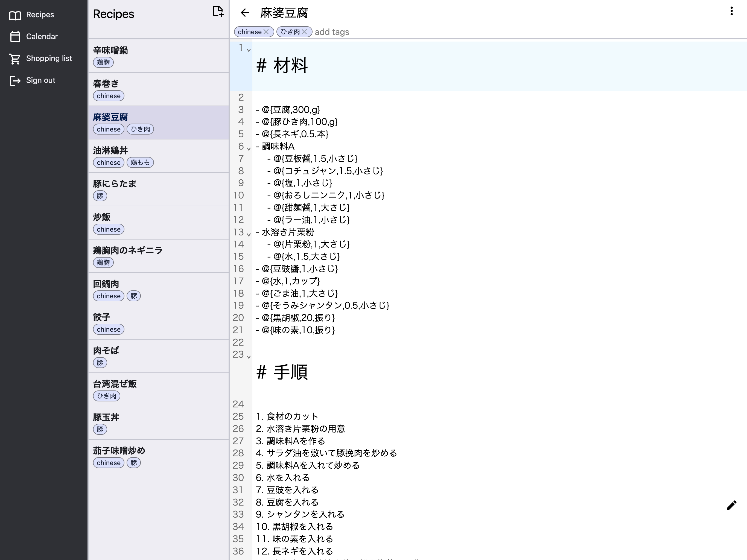
Task: Open the 茄子味噌炒め recipe
Action: coord(158,456)
